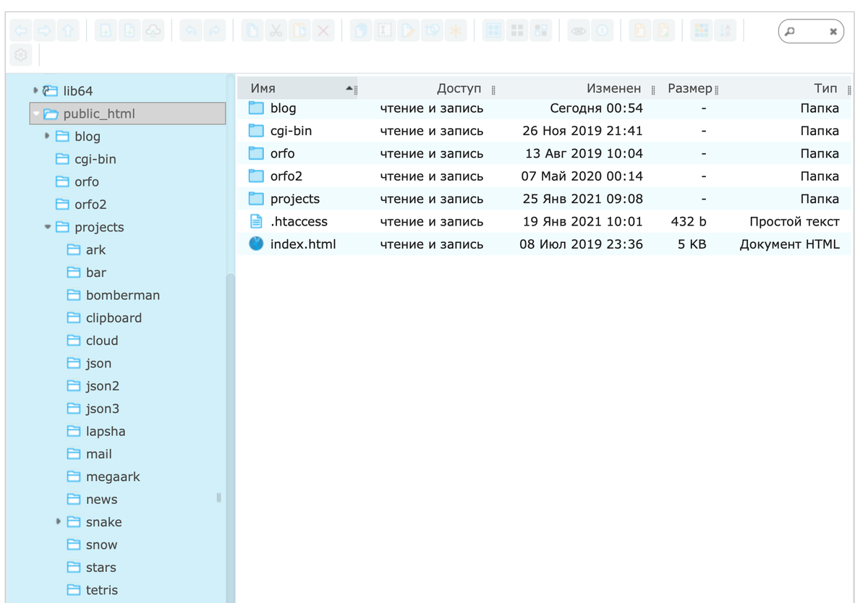Select the orfo row in file list
The width and height of the screenshot is (868, 603).
coord(544,153)
